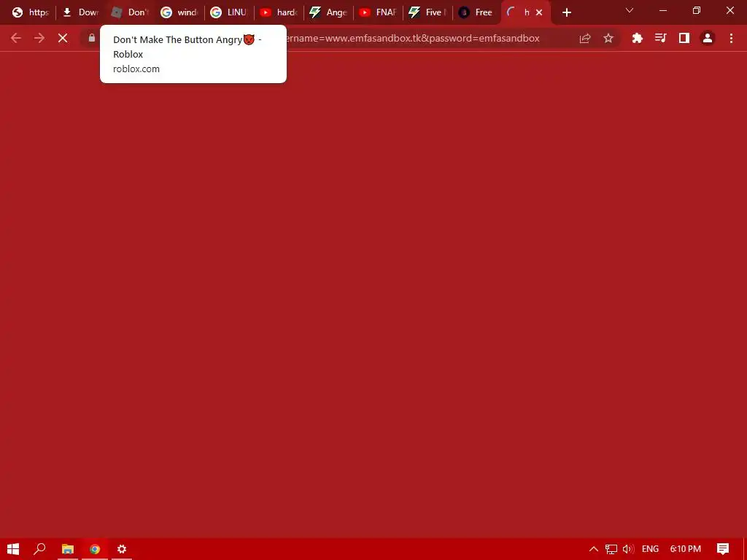Close the currently loading tab

(539, 12)
